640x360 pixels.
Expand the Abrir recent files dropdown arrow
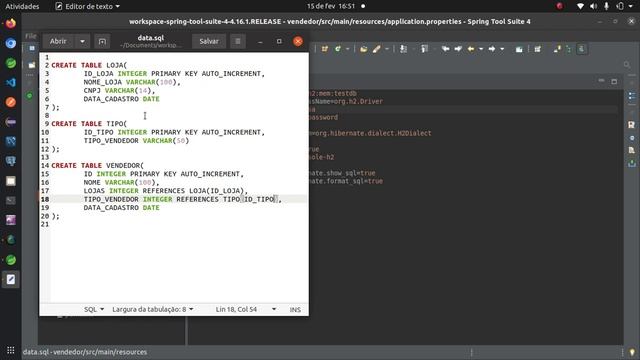[82, 41]
